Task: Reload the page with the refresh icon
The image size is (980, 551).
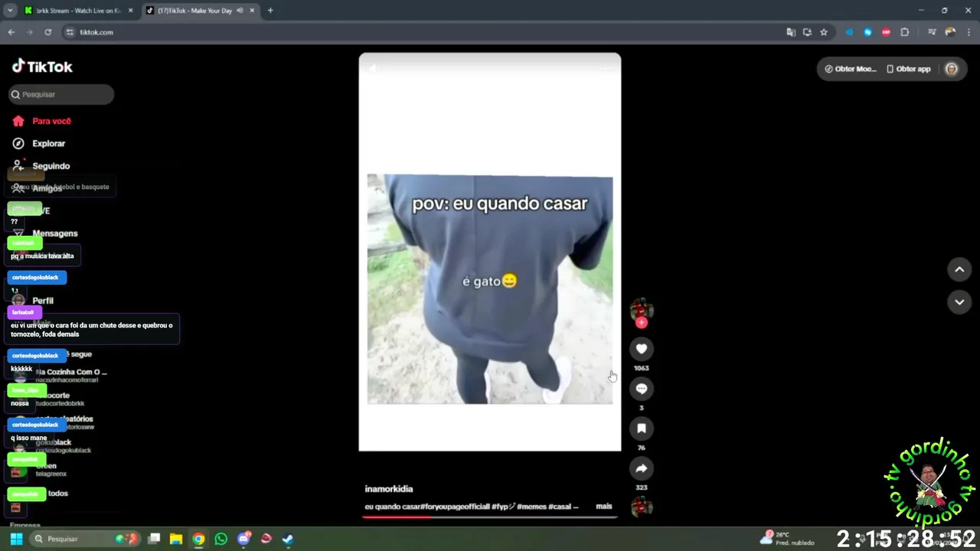Action: [47, 32]
